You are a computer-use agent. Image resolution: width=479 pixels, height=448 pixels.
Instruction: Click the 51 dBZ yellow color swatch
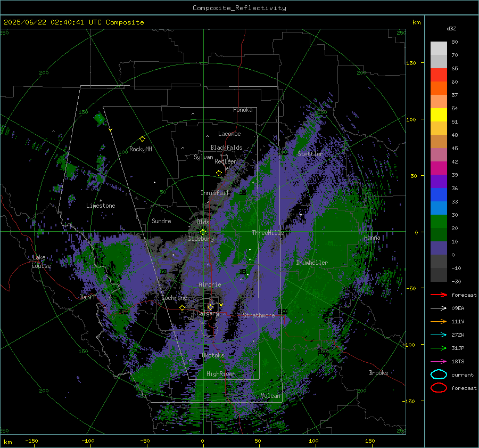[439, 115]
